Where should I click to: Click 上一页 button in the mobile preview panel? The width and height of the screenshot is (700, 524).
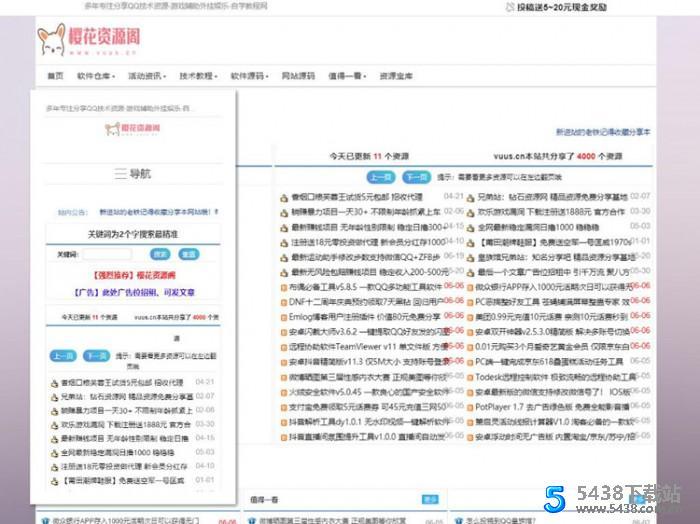tap(63, 356)
